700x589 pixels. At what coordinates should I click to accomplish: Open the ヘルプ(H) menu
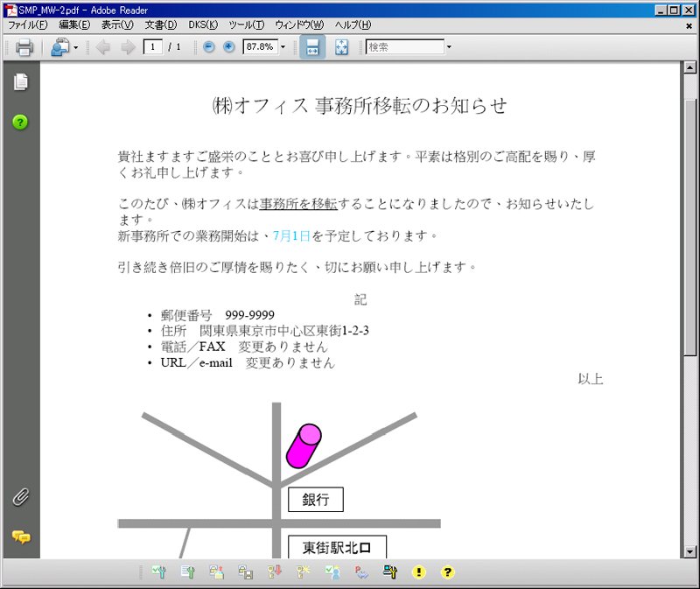coord(353,25)
